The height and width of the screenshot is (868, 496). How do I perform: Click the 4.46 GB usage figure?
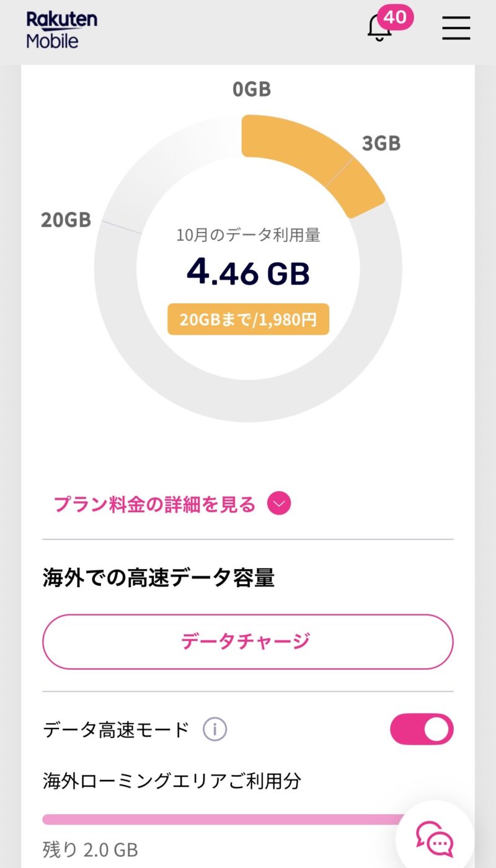point(248,273)
